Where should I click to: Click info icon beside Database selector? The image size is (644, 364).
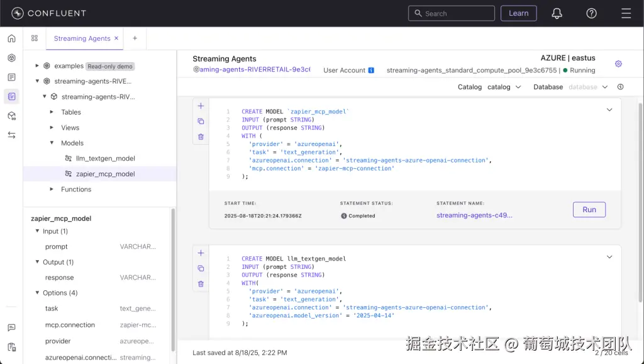click(620, 87)
